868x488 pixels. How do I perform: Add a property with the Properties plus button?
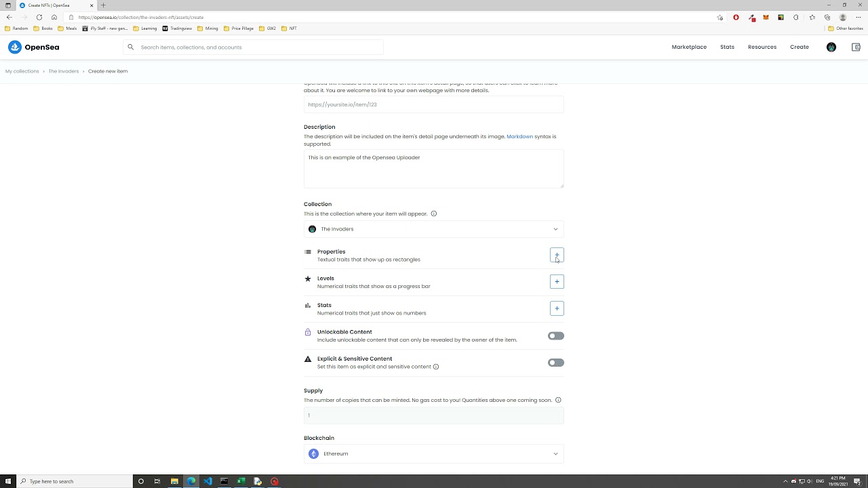pos(557,255)
